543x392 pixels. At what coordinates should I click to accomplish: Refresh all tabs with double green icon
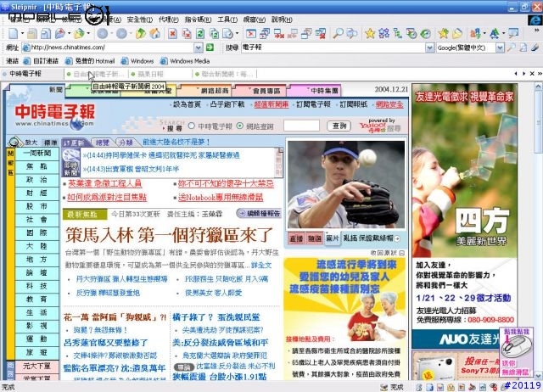tap(214, 34)
